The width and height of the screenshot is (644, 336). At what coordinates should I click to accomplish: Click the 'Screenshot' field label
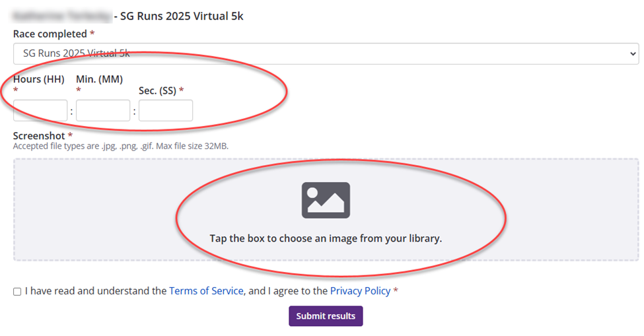point(39,136)
